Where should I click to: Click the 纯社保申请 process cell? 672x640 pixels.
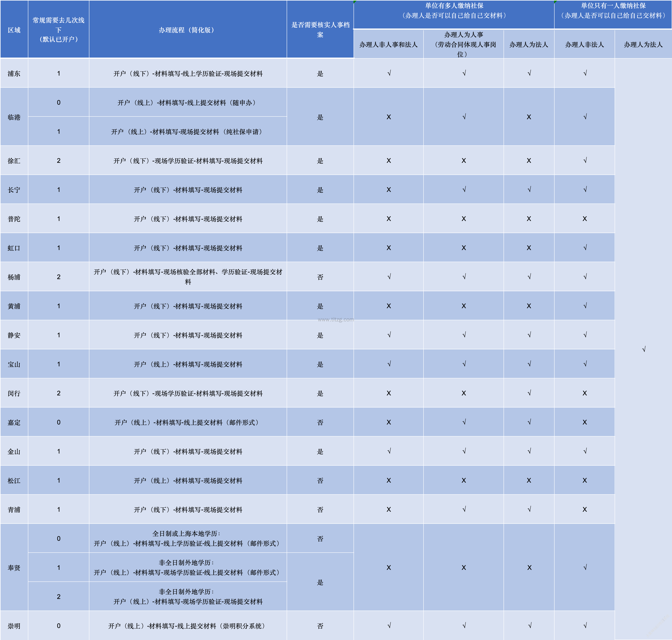coord(188,132)
